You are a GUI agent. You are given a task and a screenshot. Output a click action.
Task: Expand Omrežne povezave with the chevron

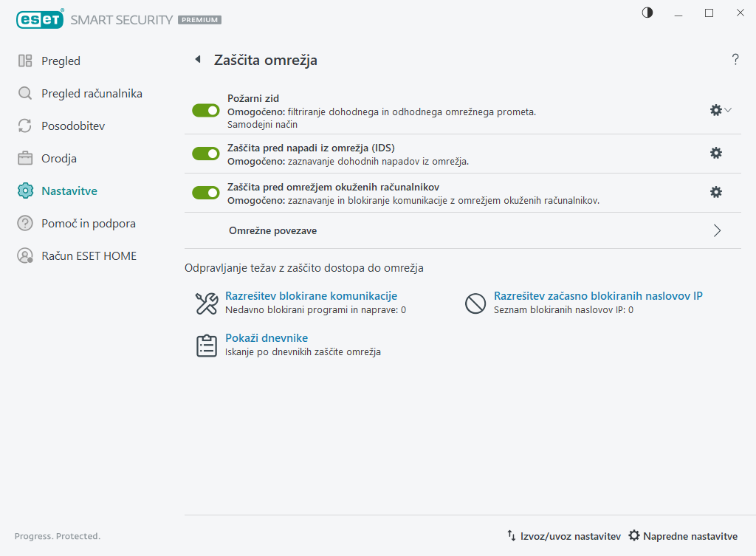pyautogui.click(x=717, y=230)
